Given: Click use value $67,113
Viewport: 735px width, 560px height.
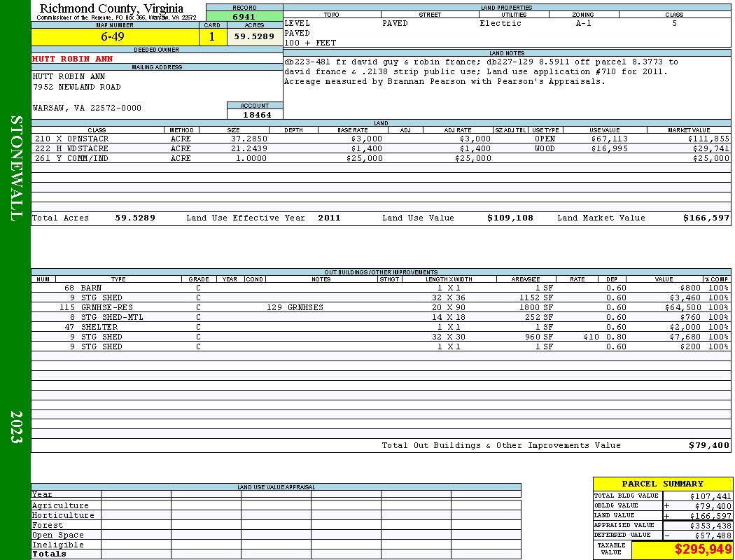Looking at the screenshot, I should [610, 139].
